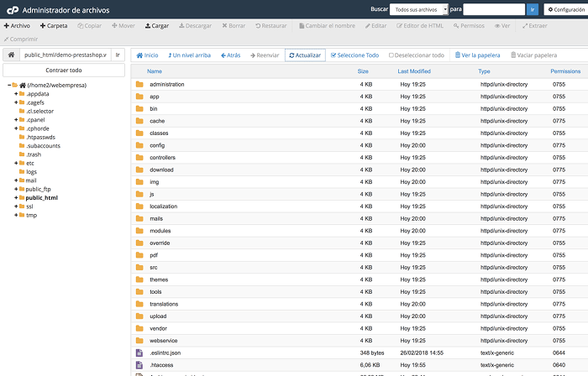Image resolution: width=588 pixels, height=376 pixels.
Task: Create new file with Archivo button
Action: click(x=17, y=26)
